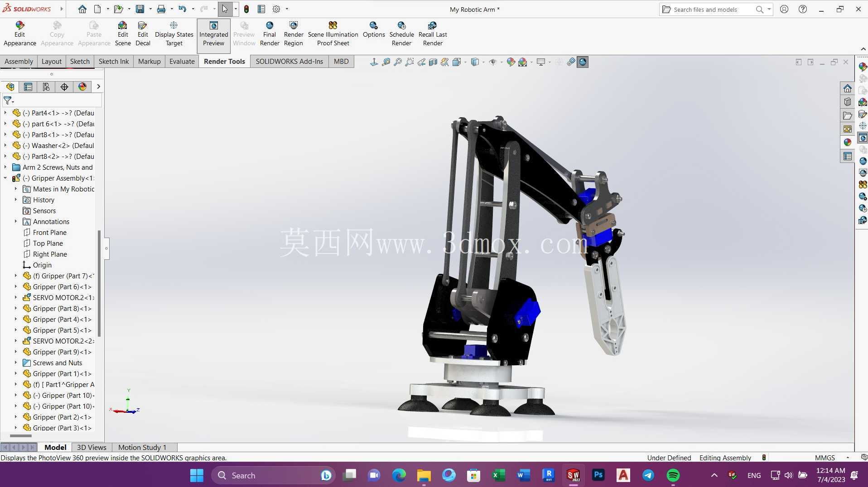
Task: Select Origin in feature tree
Action: pyautogui.click(x=42, y=265)
